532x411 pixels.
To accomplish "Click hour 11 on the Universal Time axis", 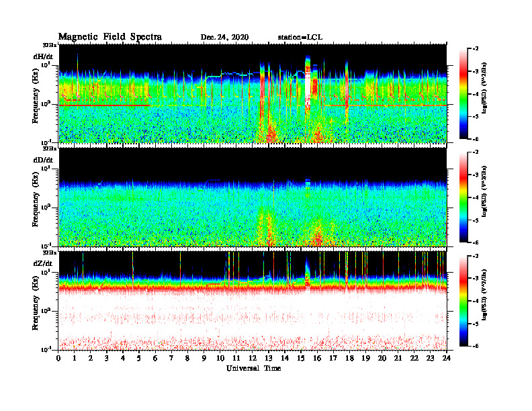I will (x=236, y=359).
